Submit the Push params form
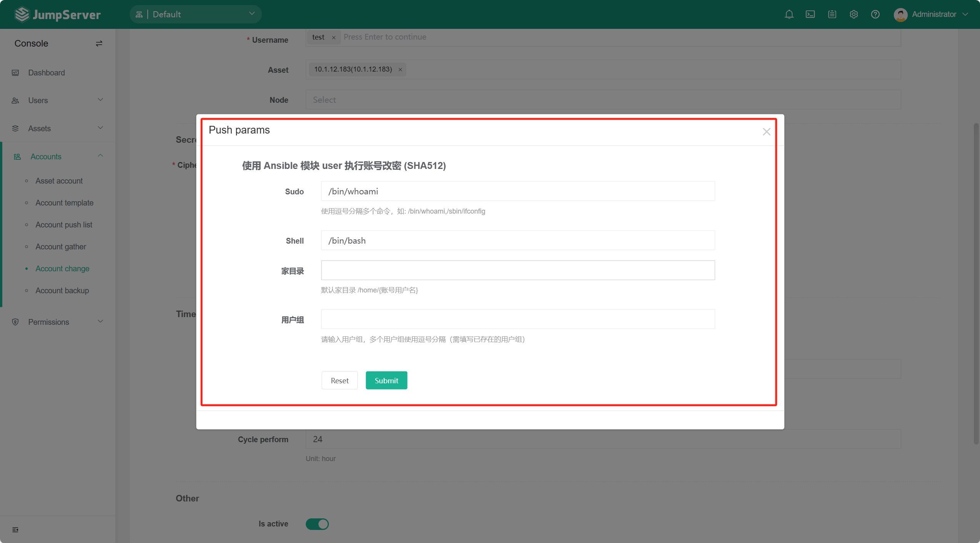Image resolution: width=980 pixels, height=543 pixels. [386, 380]
